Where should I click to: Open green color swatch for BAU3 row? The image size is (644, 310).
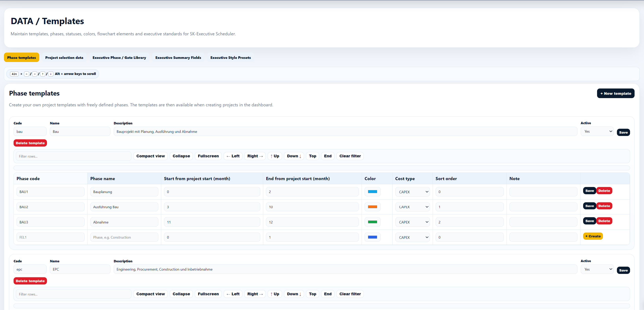pos(373,222)
